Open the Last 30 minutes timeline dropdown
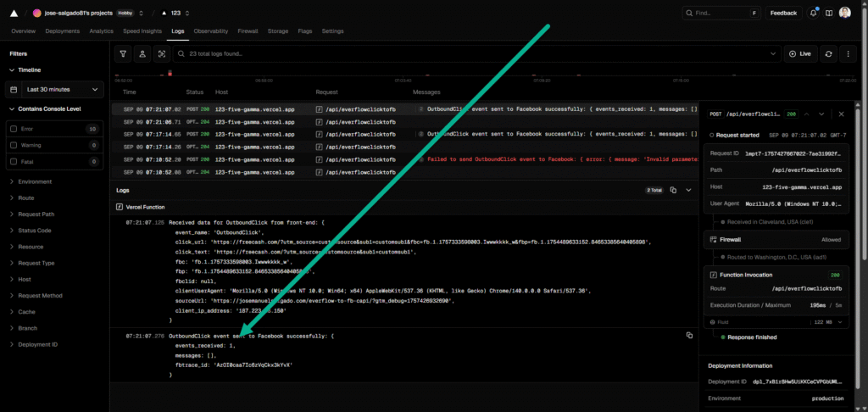Screen dimensions: 868x412 [55, 89]
